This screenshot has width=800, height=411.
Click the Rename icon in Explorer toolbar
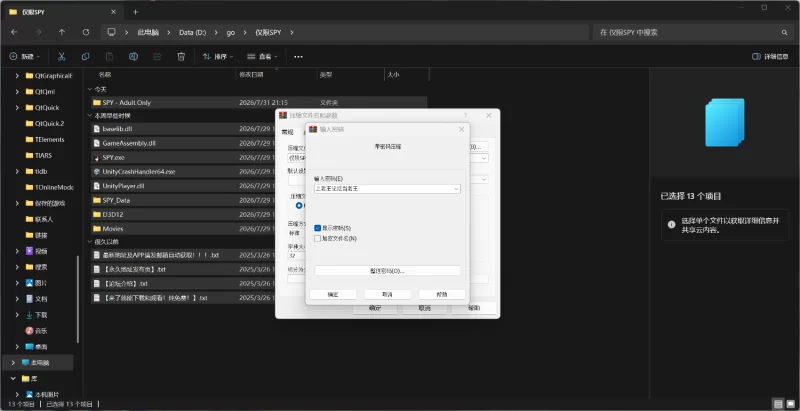133,57
